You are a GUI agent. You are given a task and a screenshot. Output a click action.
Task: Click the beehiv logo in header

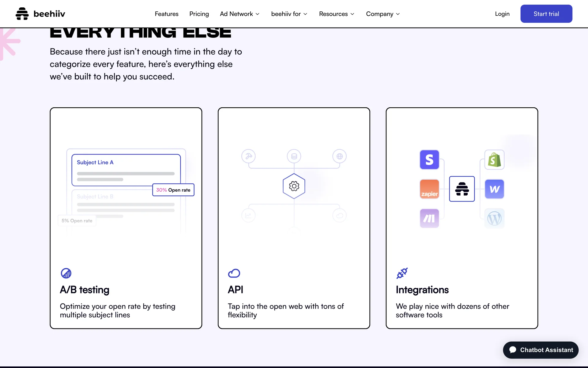(x=40, y=14)
